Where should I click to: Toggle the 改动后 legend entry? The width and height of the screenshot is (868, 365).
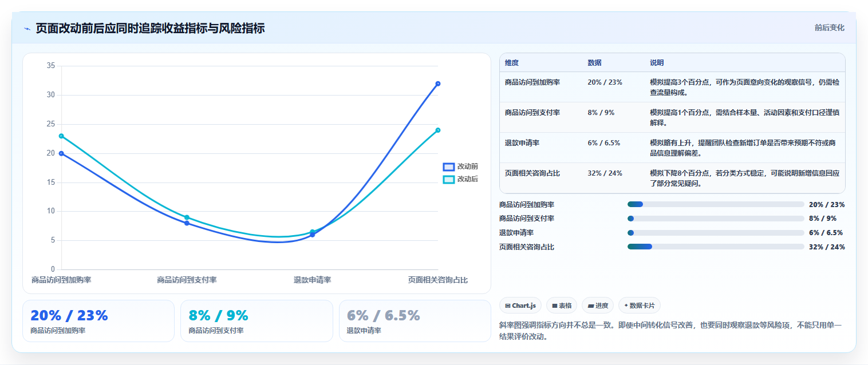(460, 179)
